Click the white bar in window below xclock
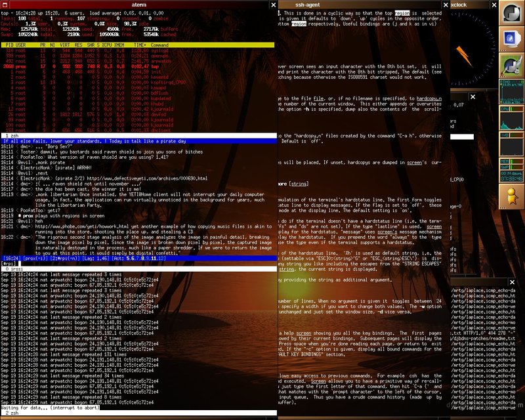 coord(462,136)
